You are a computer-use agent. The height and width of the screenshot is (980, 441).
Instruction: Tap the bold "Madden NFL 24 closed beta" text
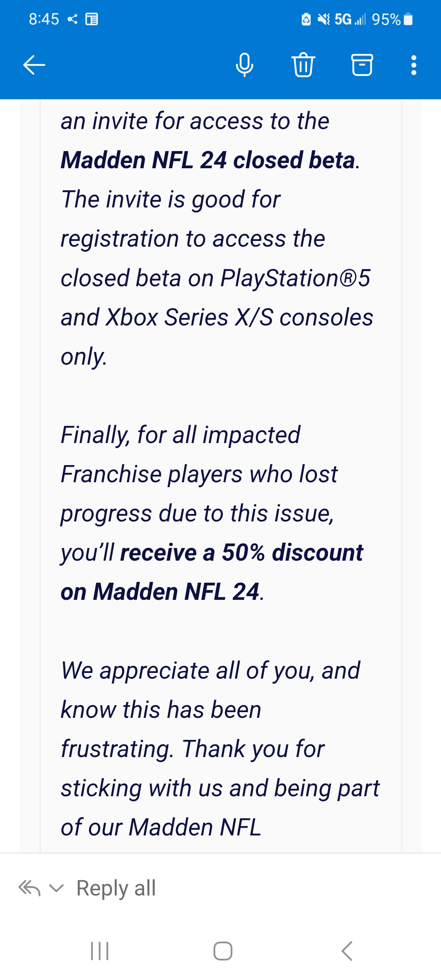[208, 160]
